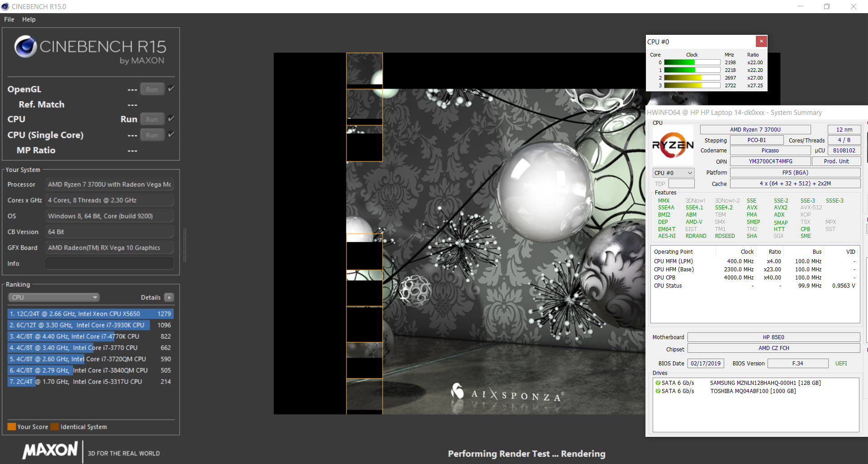Click the Identical System legend swatch
868x464 pixels.
point(55,427)
